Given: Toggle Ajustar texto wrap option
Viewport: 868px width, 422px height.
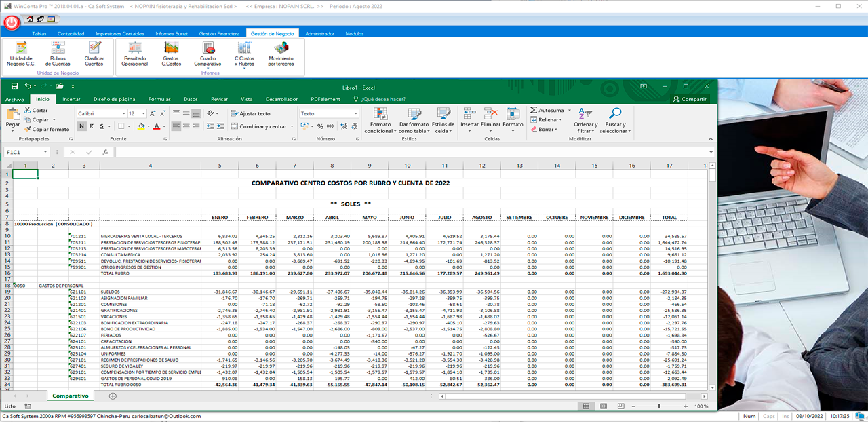Looking at the screenshot, I should [x=250, y=113].
